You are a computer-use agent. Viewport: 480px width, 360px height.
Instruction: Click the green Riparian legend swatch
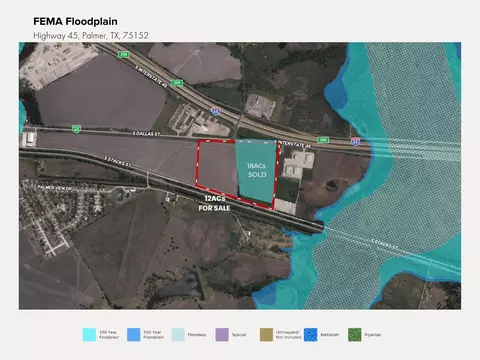355,335
